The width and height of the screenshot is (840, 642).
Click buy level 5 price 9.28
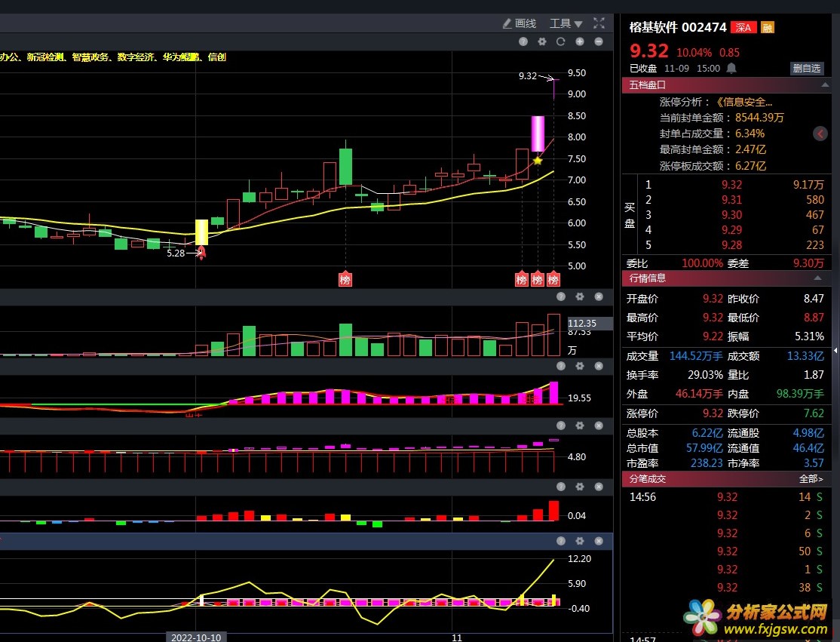tap(731, 245)
